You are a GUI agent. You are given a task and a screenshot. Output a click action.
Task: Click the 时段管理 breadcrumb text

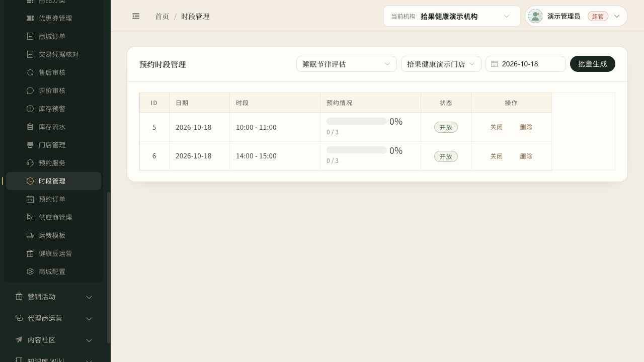tap(195, 17)
